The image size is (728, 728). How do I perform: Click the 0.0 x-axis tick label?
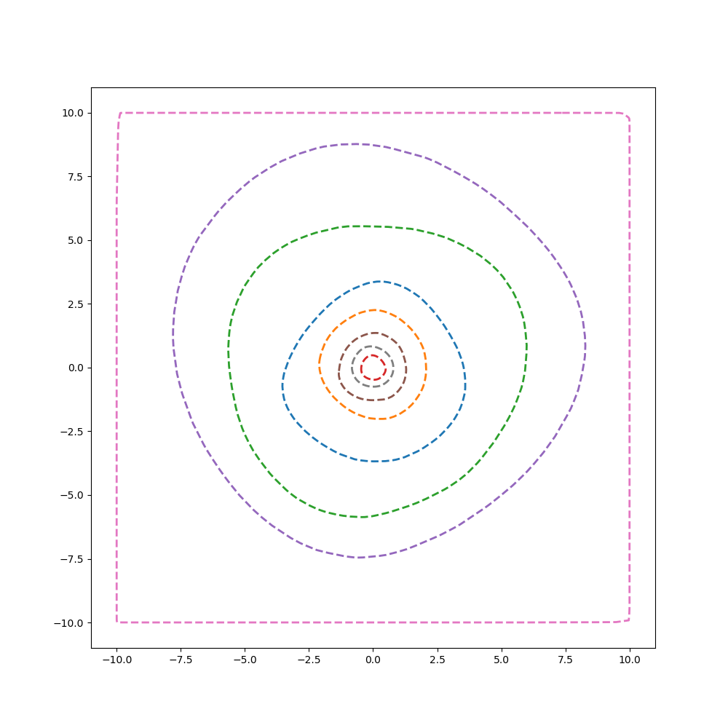pyautogui.click(x=373, y=660)
